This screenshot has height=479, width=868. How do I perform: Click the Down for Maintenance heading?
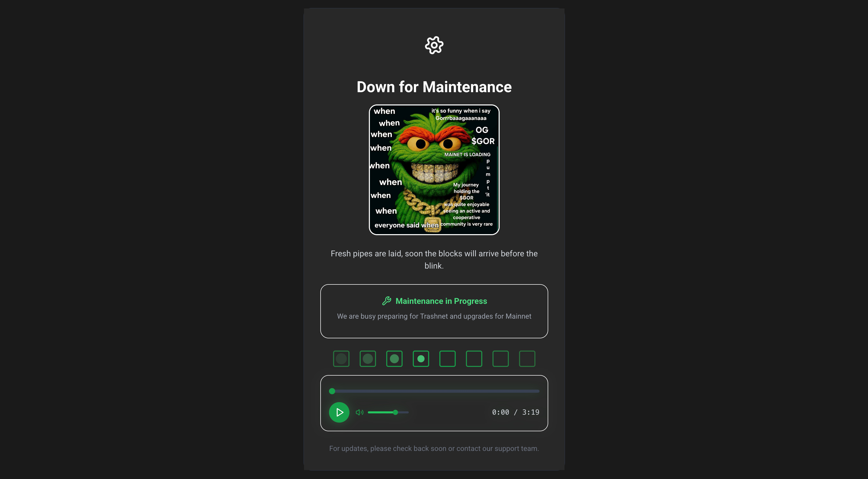pos(434,87)
